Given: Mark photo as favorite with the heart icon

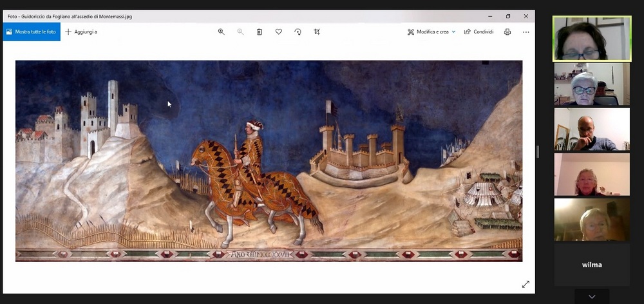Looking at the screenshot, I should tap(278, 32).
